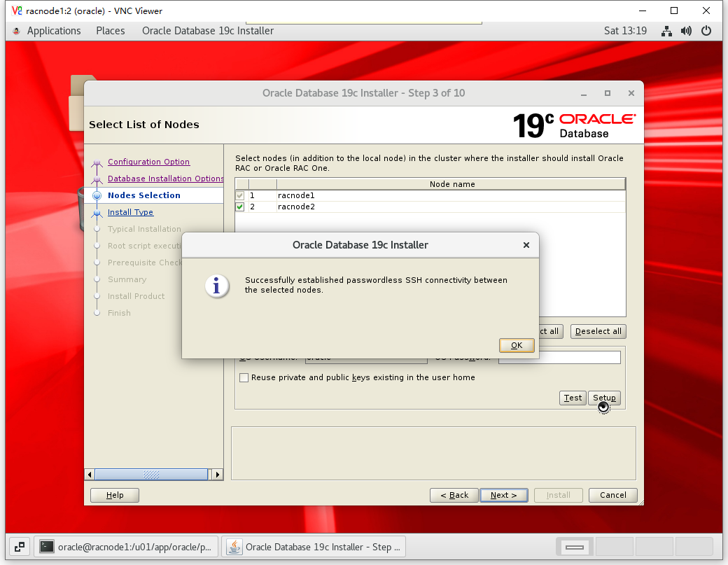
Task: Click the blue information icon in dialog
Action: tap(217, 286)
